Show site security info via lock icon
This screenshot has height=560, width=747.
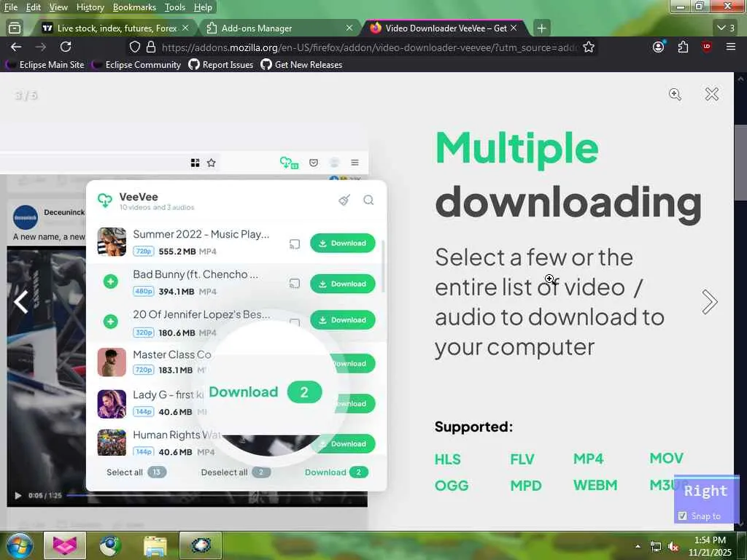coord(151,47)
